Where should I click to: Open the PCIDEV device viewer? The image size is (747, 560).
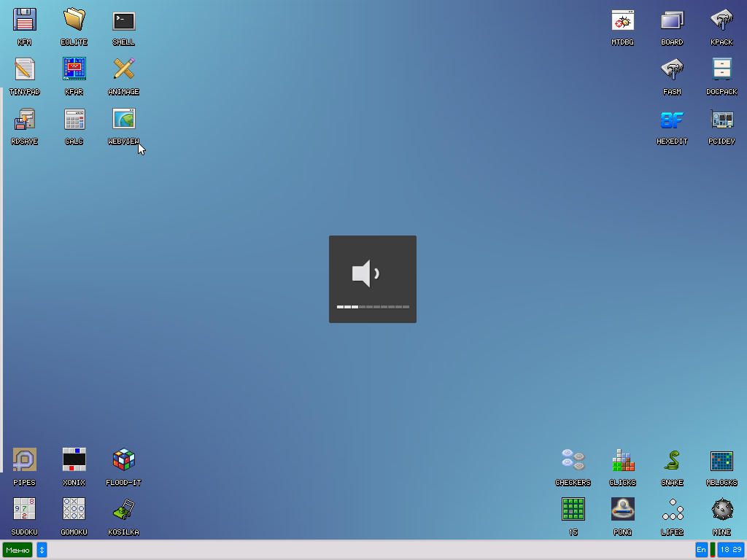[x=721, y=120]
